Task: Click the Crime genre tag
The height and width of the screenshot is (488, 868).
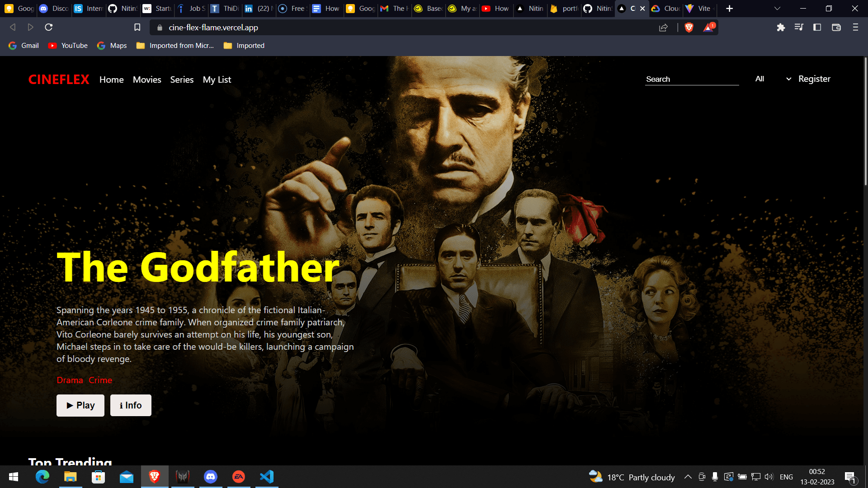Action: click(100, 380)
